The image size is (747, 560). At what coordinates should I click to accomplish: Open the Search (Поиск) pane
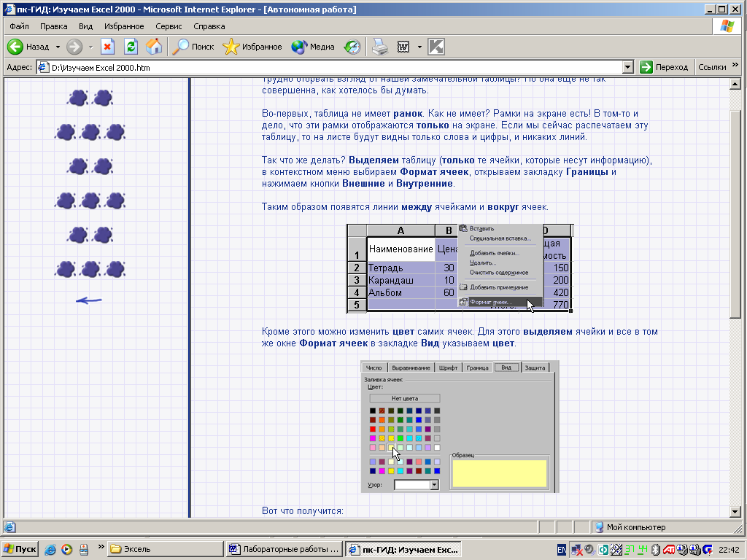click(x=193, y=47)
